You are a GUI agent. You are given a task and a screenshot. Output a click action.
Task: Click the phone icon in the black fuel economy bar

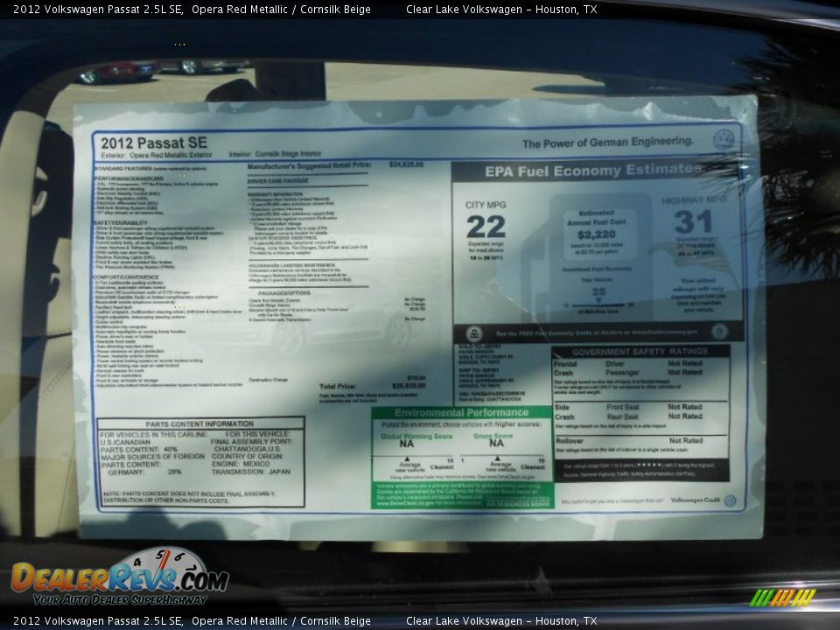tap(473, 332)
